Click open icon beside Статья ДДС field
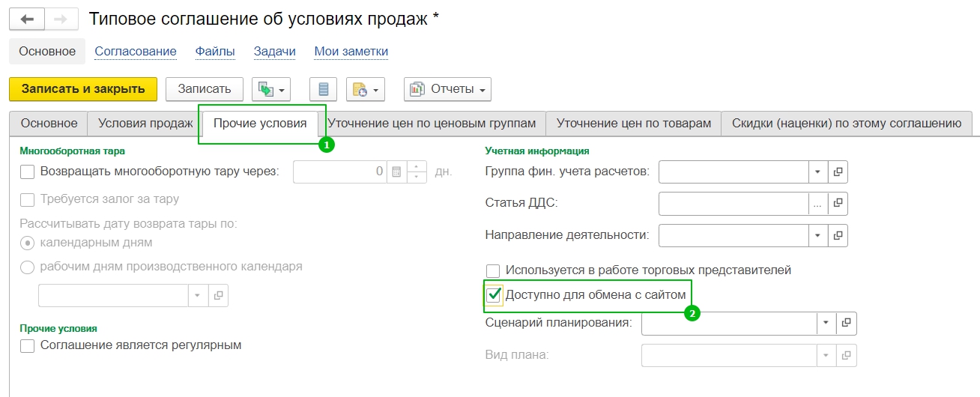 [x=838, y=203]
